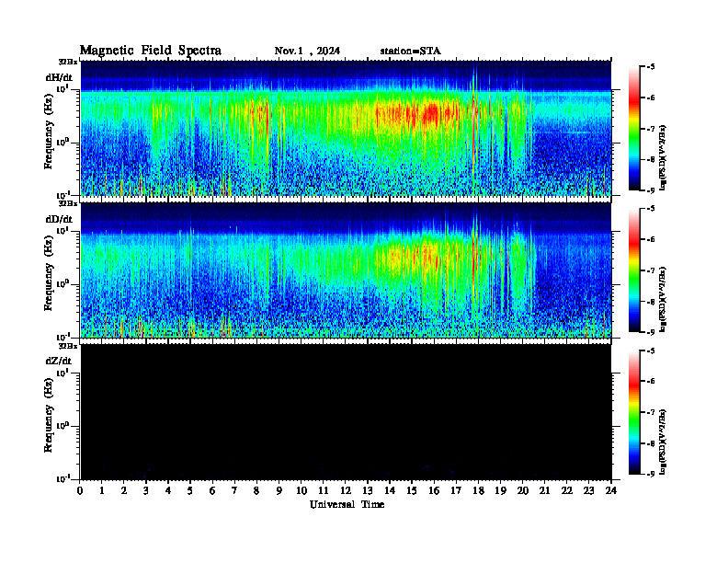Click the color bar beside the dH/dt panel
This screenshot has height=563, width=728.
[x=634, y=128]
